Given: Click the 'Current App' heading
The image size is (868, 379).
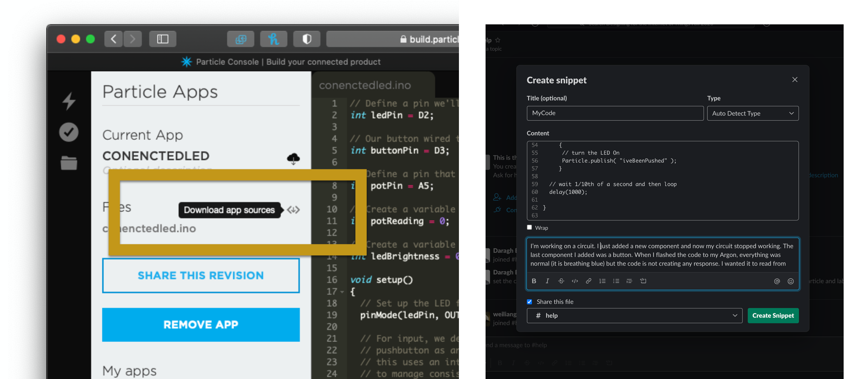Looking at the screenshot, I should click(142, 135).
